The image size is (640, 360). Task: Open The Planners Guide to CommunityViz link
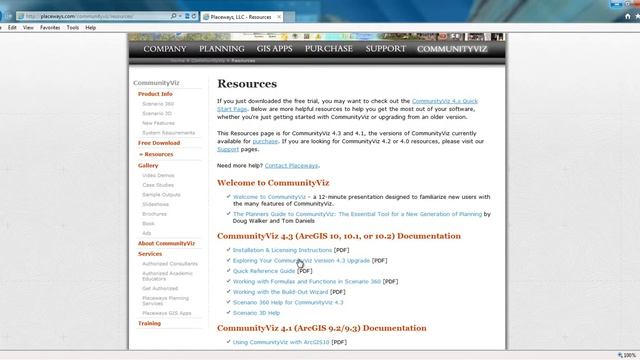357,214
